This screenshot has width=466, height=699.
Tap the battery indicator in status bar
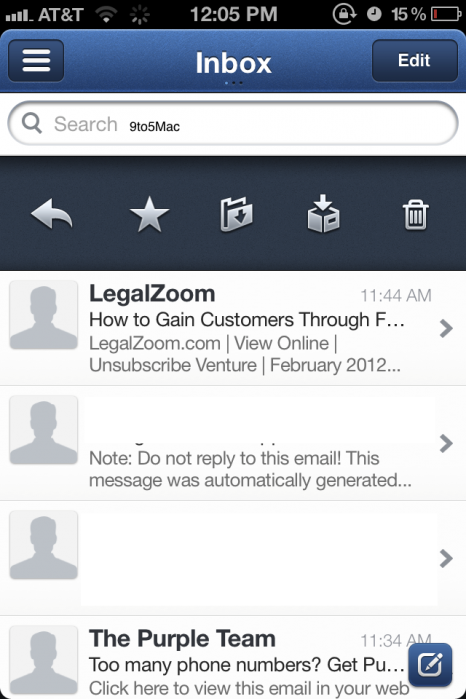[x=446, y=14]
